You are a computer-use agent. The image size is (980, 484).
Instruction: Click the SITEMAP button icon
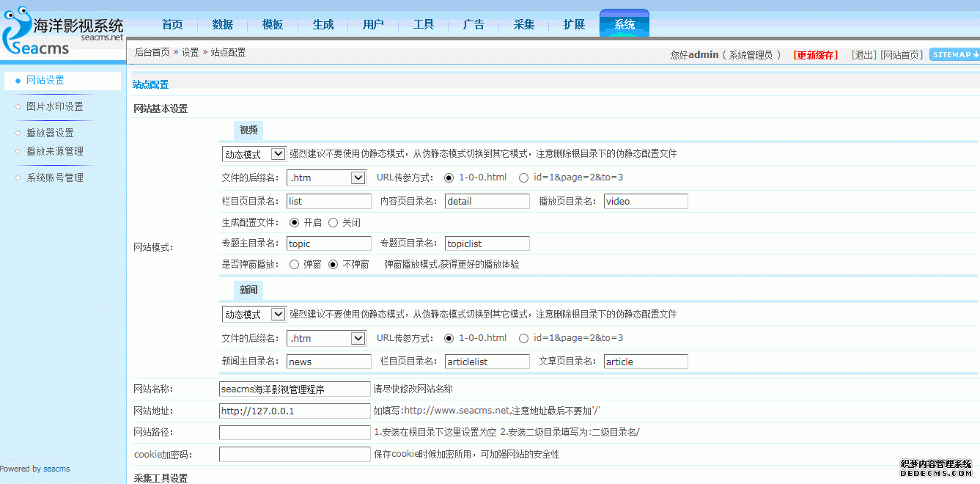pyautogui.click(x=954, y=54)
